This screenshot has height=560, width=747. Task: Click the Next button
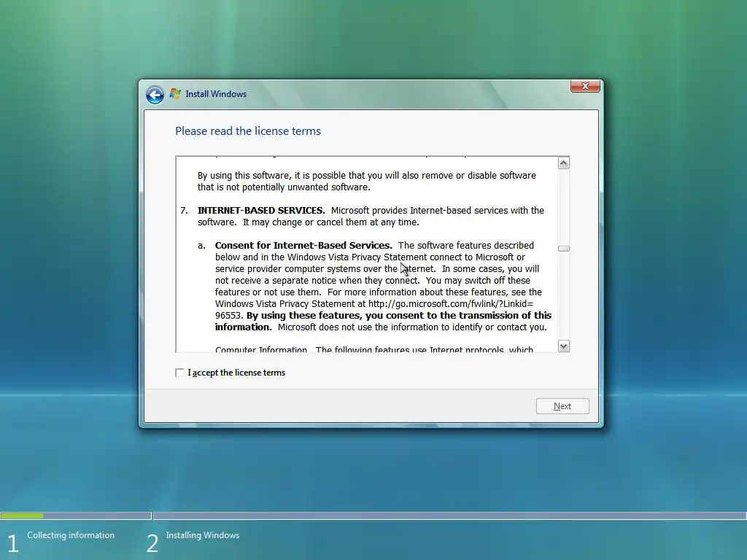[562, 406]
